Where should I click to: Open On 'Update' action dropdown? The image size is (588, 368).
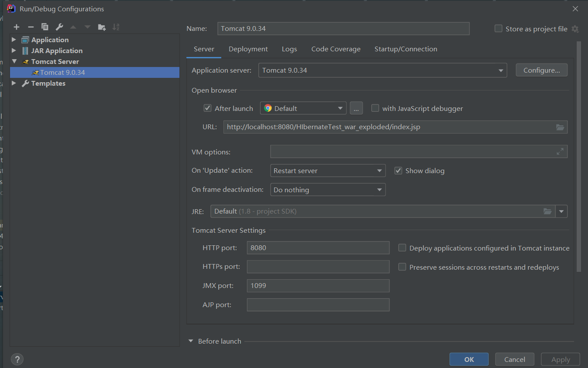(328, 171)
